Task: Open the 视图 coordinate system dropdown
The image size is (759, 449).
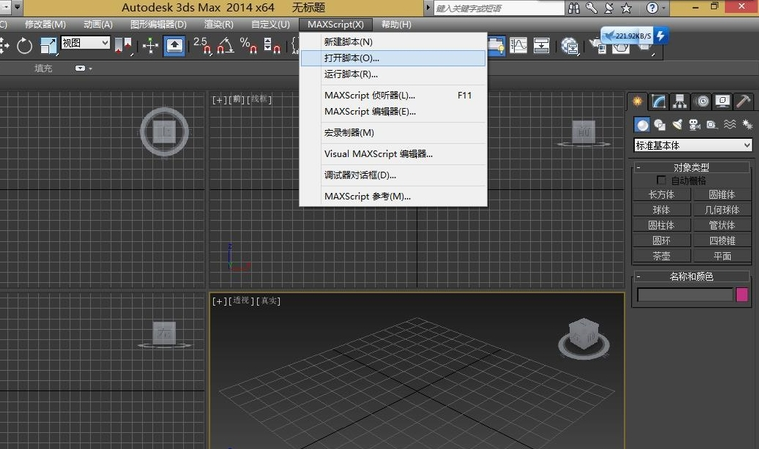Action: coord(85,43)
